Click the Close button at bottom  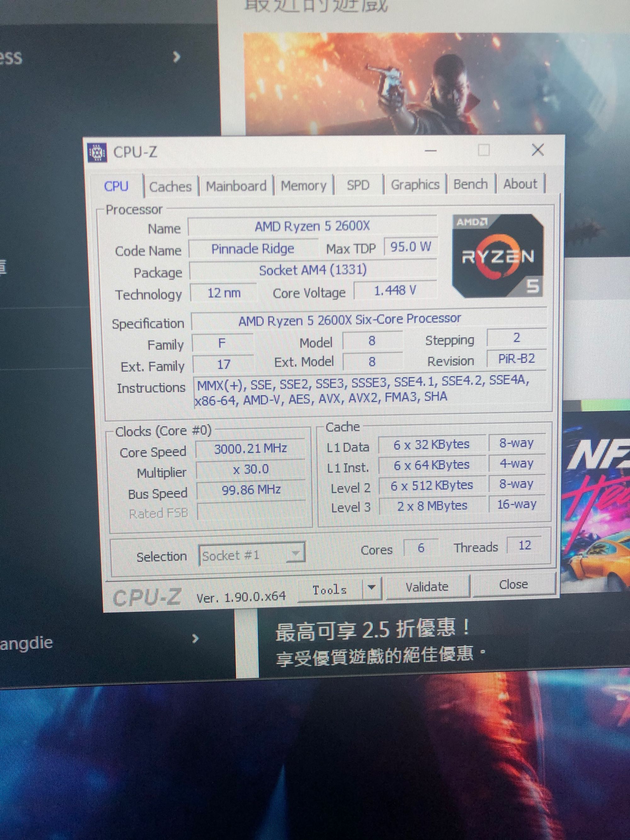pos(513,584)
